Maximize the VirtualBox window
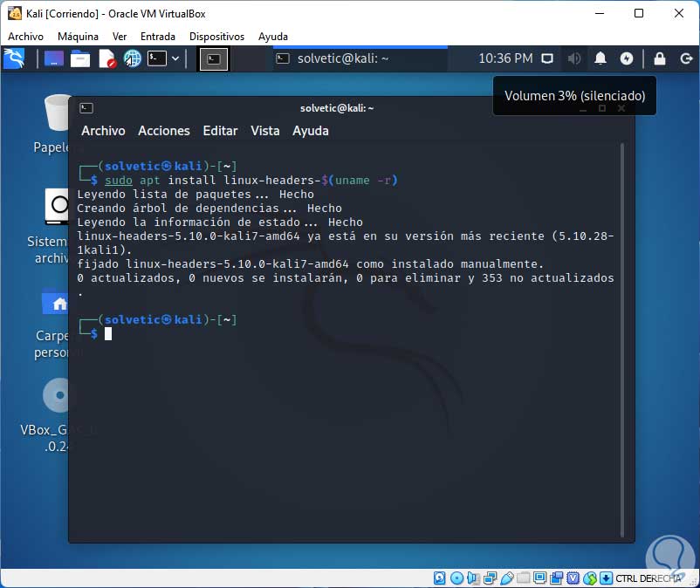Image resolution: width=700 pixels, height=588 pixels. tap(639, 13)
